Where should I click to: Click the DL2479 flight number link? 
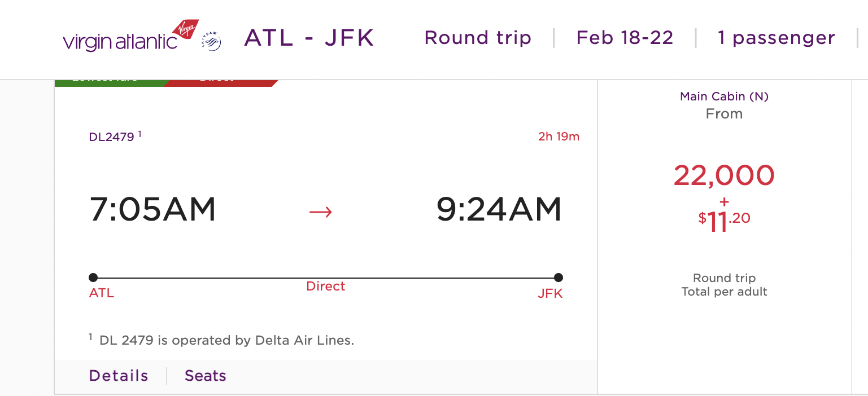[x=112, y=137]
